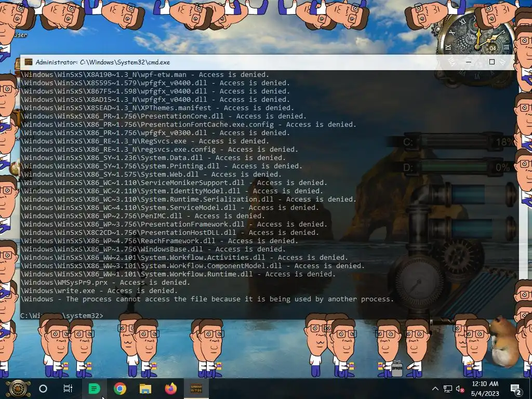Select the User desktop icon label
Image resolution: width=532 pixels, height=399 pixels.
[20, 35]
